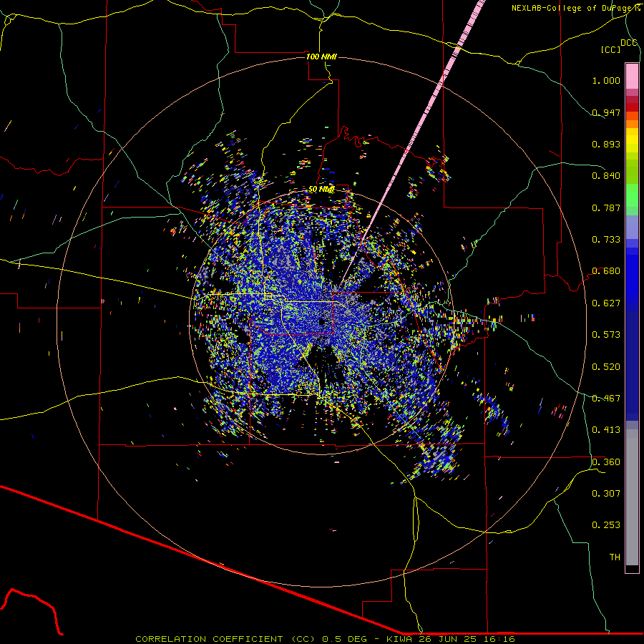This screenshot has width=644, height=644.
Task: Click the 0.307 scale value
Action: tap(606, 494)
